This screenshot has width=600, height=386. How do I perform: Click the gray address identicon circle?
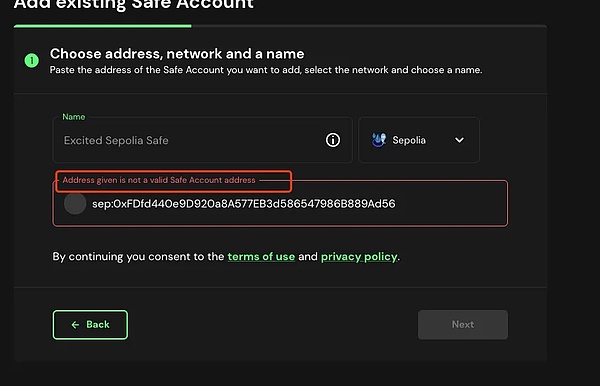click(75, 204)
